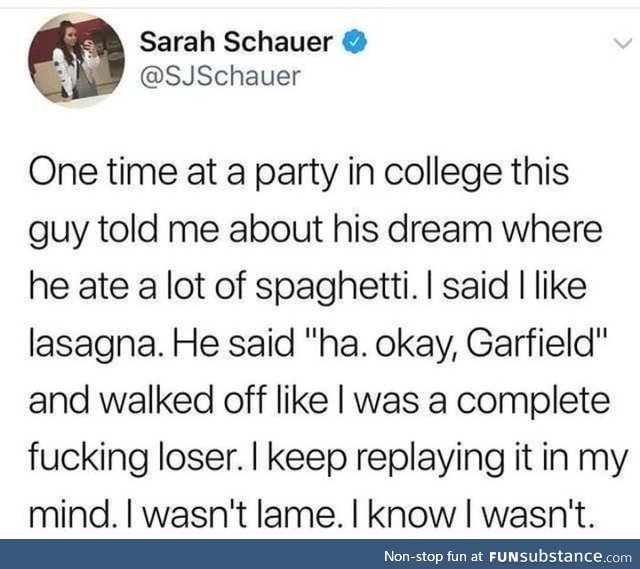Click Sarah Schauer's profile picture
640x569 pixels.
75,59
